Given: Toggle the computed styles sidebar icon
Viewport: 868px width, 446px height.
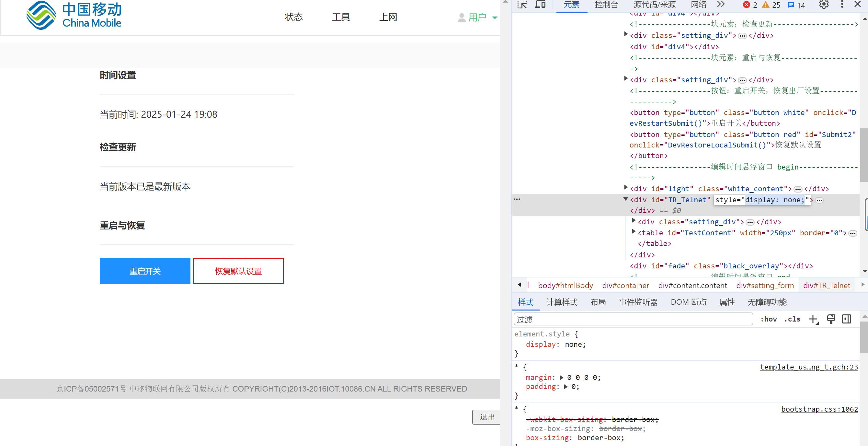Looking at the screenshot, I should coord(846,319).
